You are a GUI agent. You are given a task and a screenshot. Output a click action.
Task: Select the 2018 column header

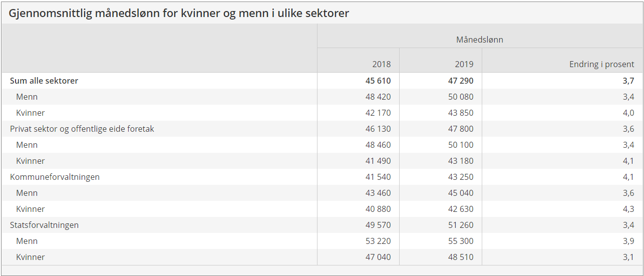(381, 64)
